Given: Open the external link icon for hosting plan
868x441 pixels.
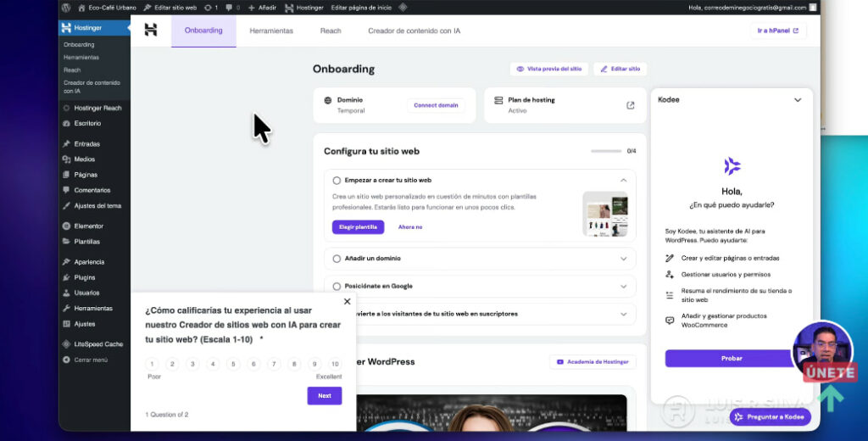Looking at the screenshot, I should (x=630, y=105).
